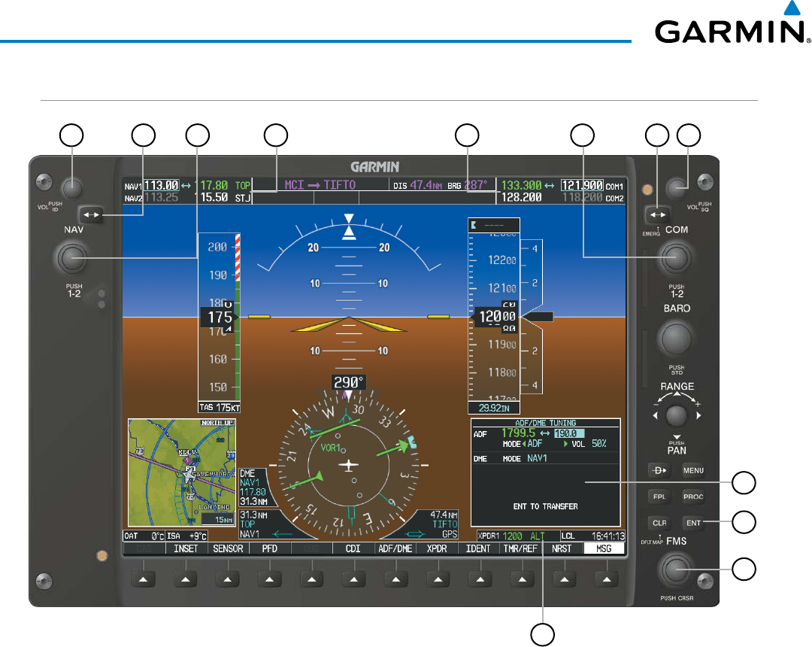Click the local time 16:41:13
The width and height of the screenshot is (812, 647).
tap(608, 536)
